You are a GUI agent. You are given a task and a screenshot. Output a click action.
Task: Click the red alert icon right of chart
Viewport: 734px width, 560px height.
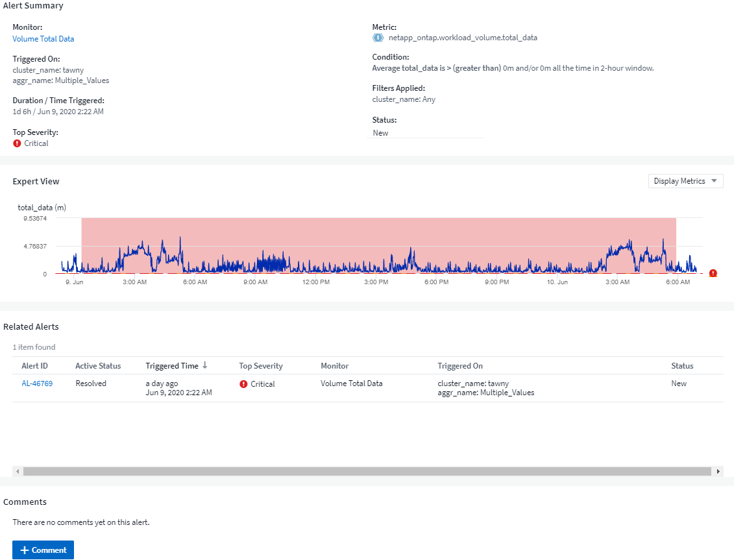click(713, 273)
